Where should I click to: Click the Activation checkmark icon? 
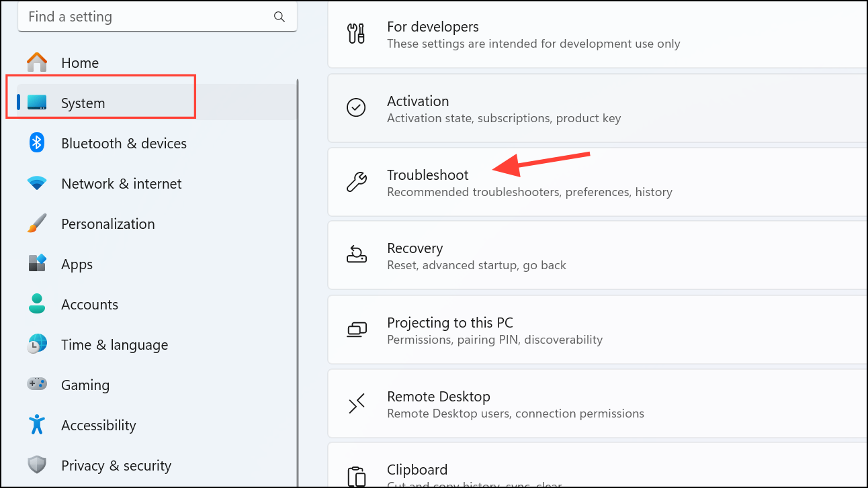point(357,107)
